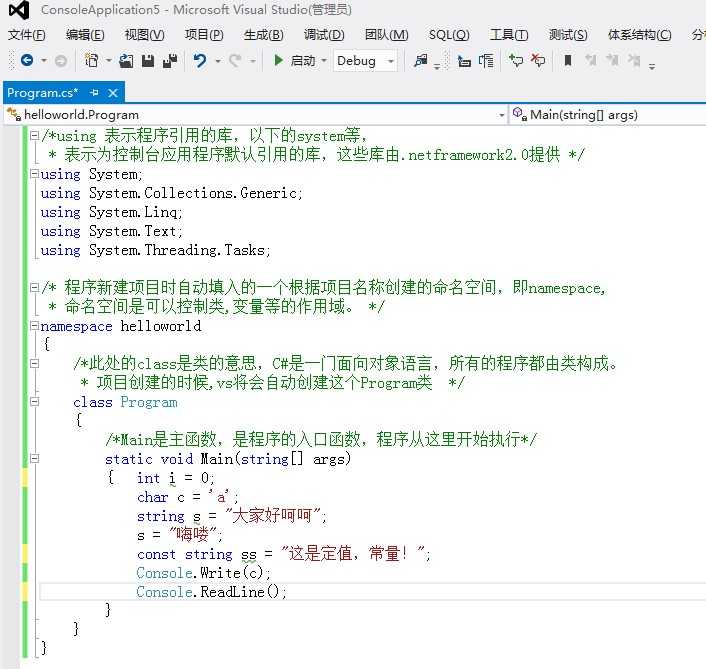The height and width of the screenshot is (669, 706).
Task: Open the New Project dropdown arrow
Action: coord(109,60)
